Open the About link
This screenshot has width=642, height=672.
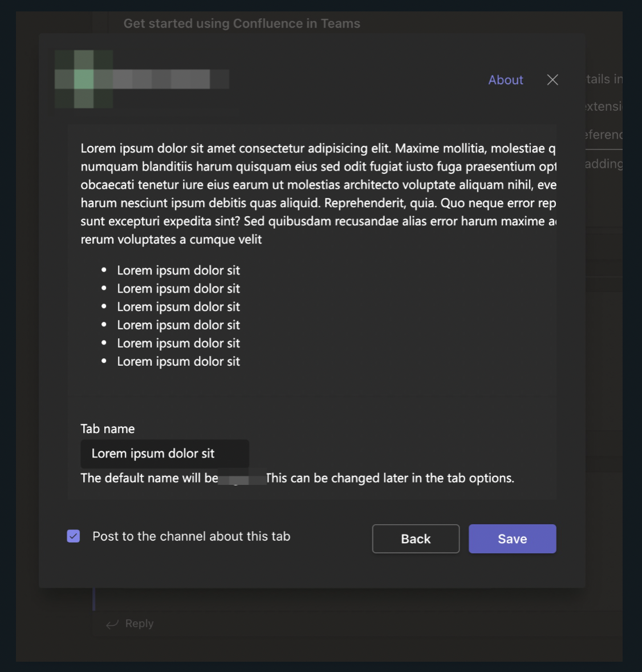(505, 80)
